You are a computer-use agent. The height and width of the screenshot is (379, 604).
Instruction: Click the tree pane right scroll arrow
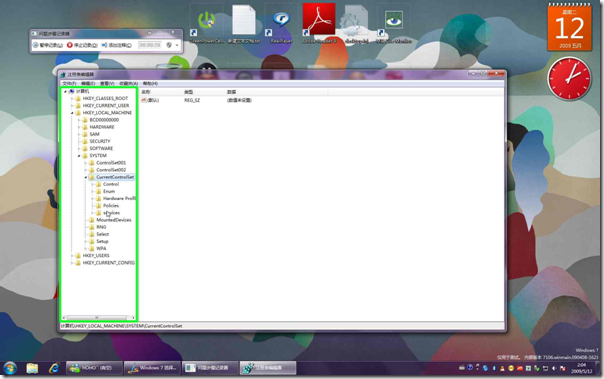click(133, 318)
